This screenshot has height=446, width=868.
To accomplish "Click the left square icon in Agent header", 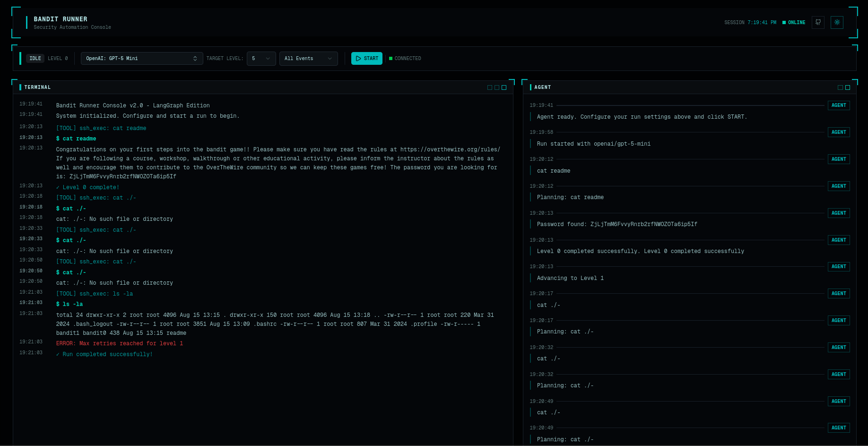I will 840,87.
